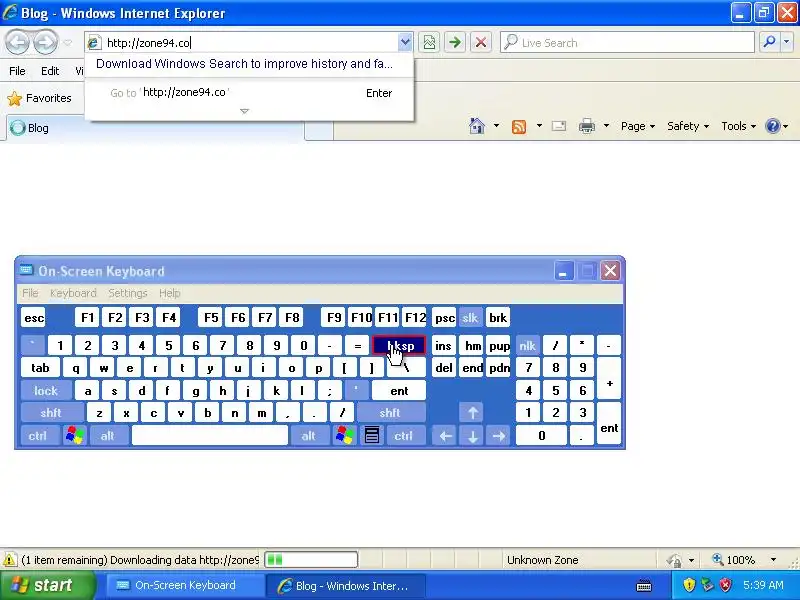Click the page loading progress bar
The image size is (800, 600).
click(x=311, y=560)
